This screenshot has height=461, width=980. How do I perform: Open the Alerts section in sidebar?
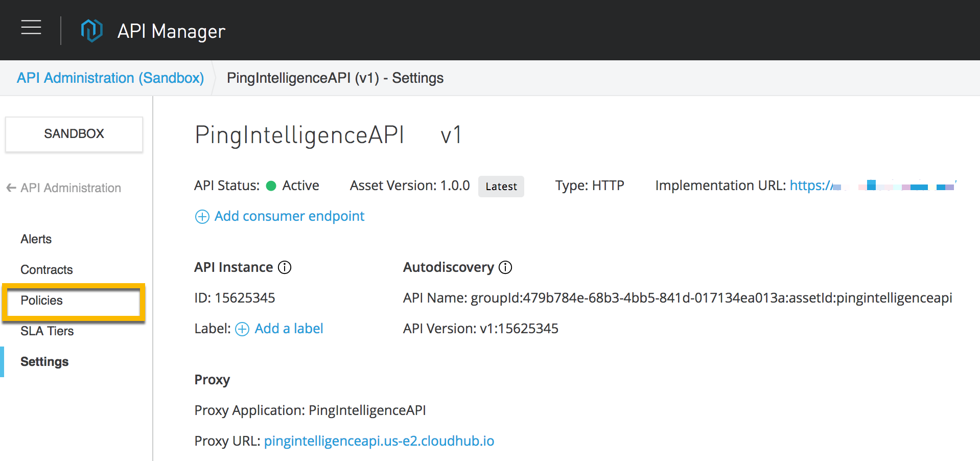[x=36, y=239]
